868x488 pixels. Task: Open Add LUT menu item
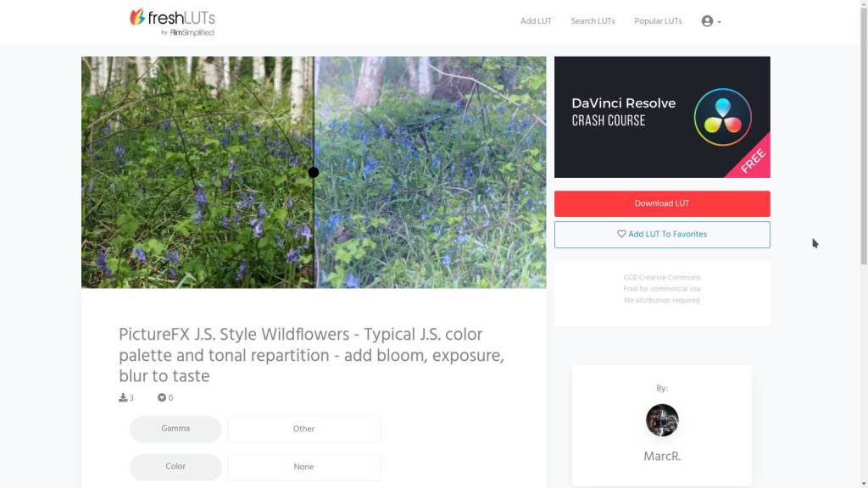pos(536,21)
